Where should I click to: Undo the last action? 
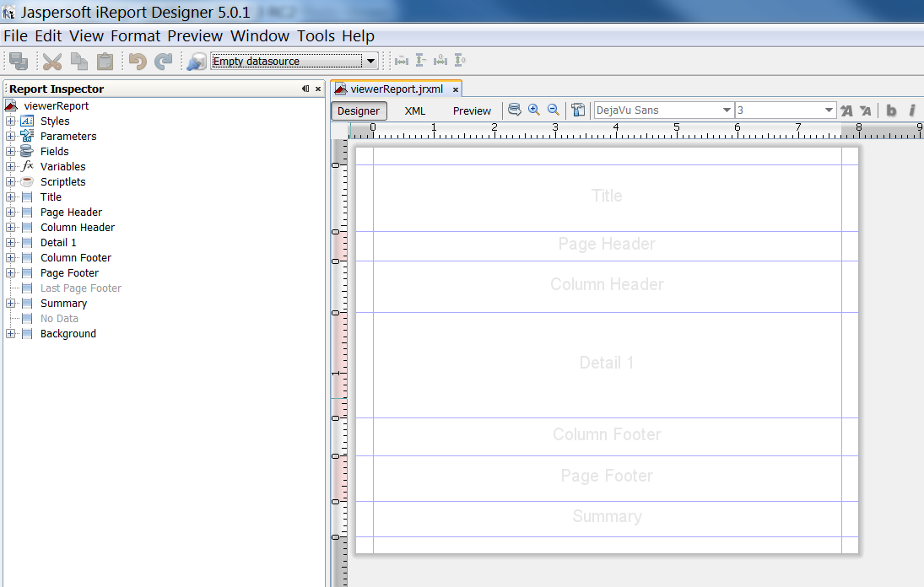(136, 60)
